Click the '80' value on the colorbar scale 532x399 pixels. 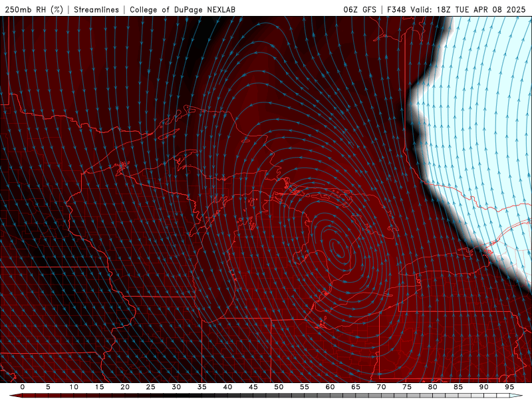coord(432,387)
